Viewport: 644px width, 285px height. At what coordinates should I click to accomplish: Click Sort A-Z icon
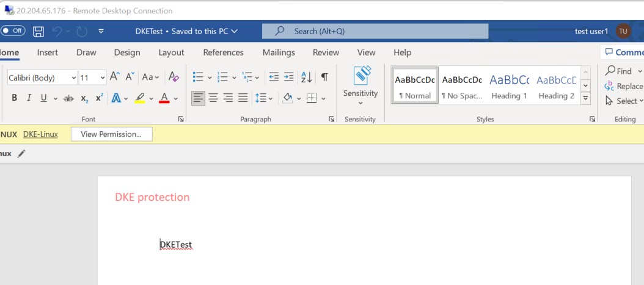click(x=306, y=77)
